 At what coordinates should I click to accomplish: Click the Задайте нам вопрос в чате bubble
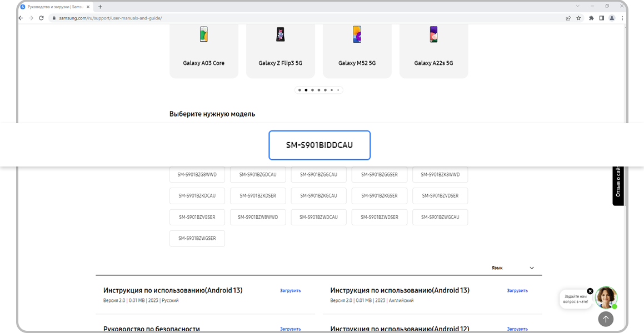(576, 299)
